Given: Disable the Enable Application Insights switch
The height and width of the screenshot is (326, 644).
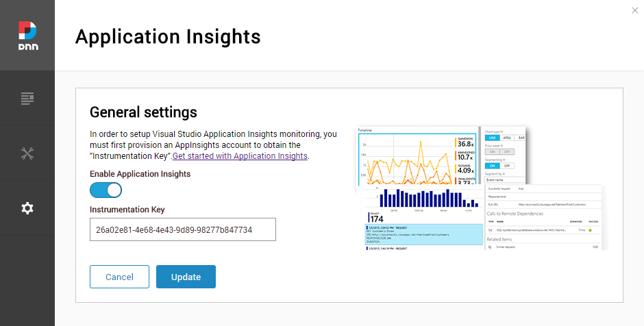Looking at the screenshot, I should point(106,190).
